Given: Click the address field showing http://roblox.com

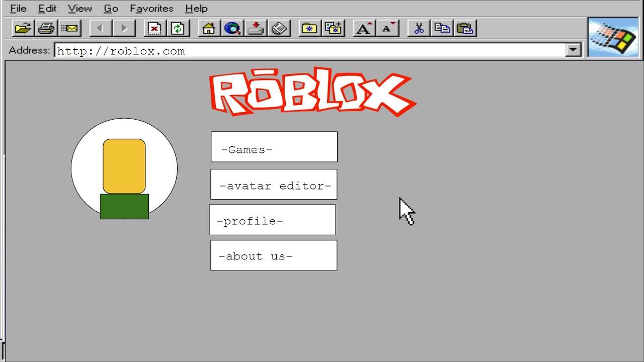Looking at the screenshot, I should [x=310, y=50].
